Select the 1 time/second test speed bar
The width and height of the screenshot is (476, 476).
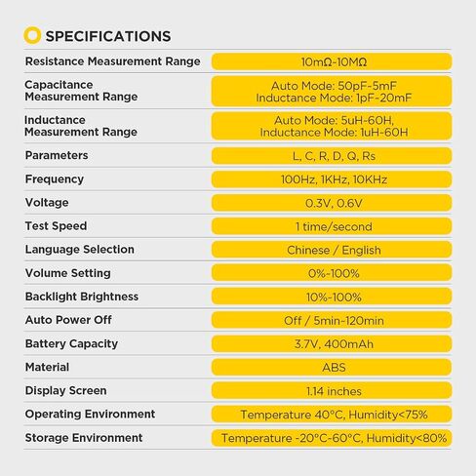[x=332, y=226]
